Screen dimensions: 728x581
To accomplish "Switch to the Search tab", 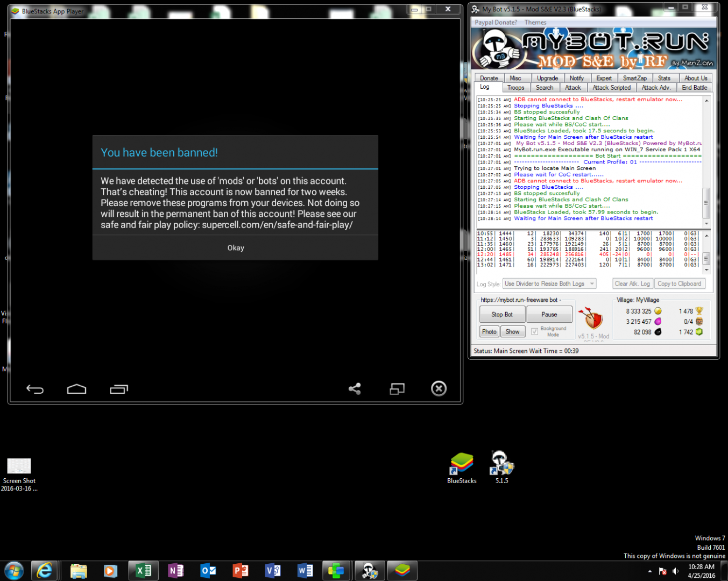I will click(x=545, y=88).
